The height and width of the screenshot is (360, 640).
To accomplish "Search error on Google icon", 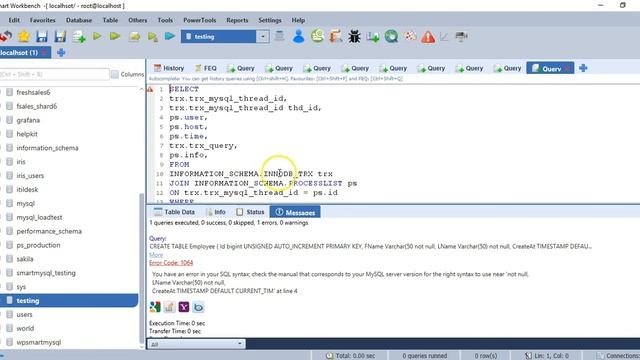I will [x=155, y=307].
